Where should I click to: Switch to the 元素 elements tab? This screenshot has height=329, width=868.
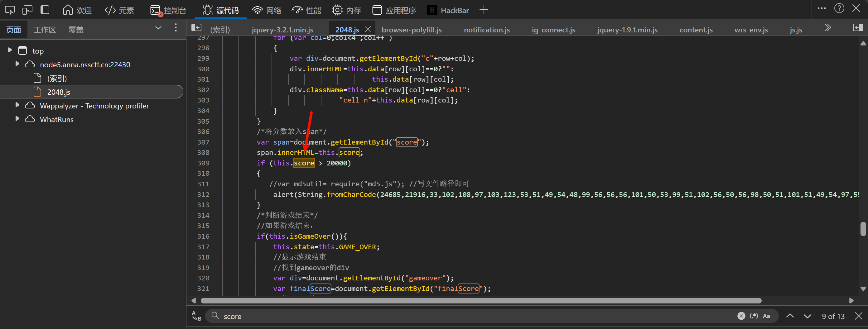119,11
